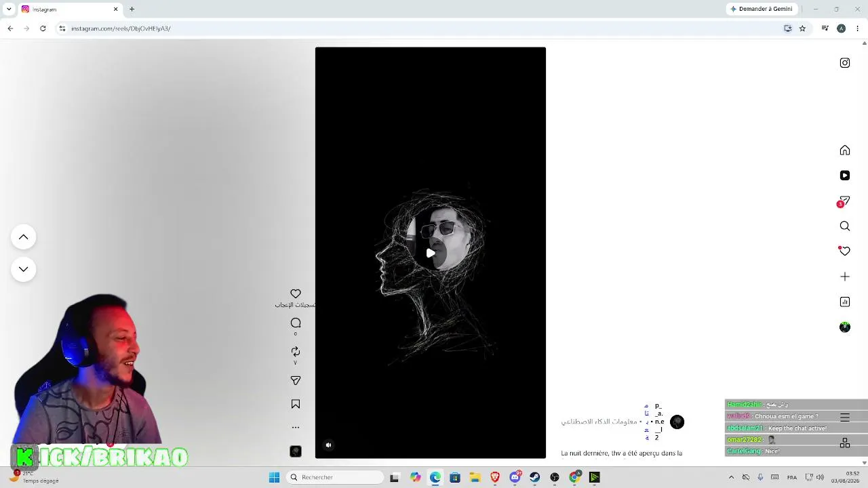Open Steam from the taskbar

click(x=535, y=478)
